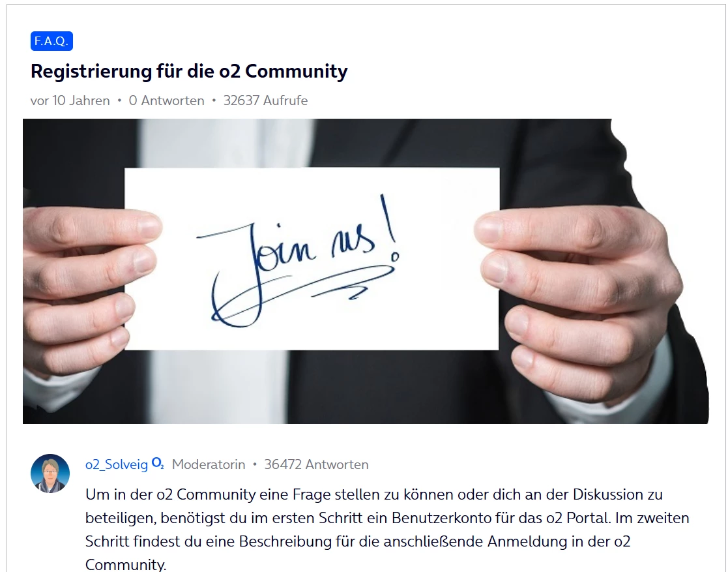Click the '32637 Aufrufe' view count
The height and width of the screenshot is (572, 728).
point(265,100)
